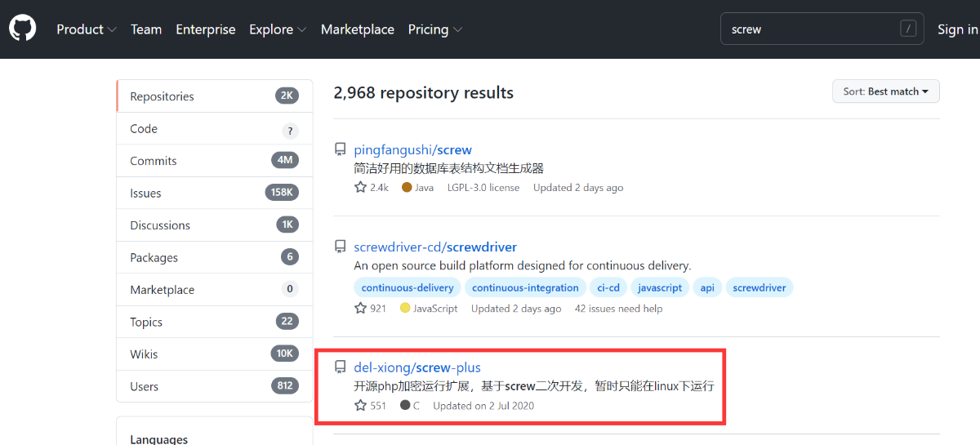Click the continuous-delivery topic tag

(408, 287)
